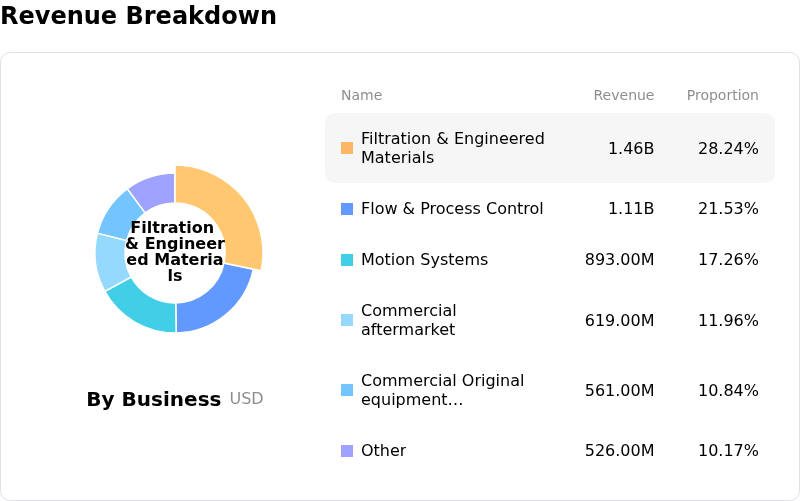Click the USD currency label

point(246,399)
